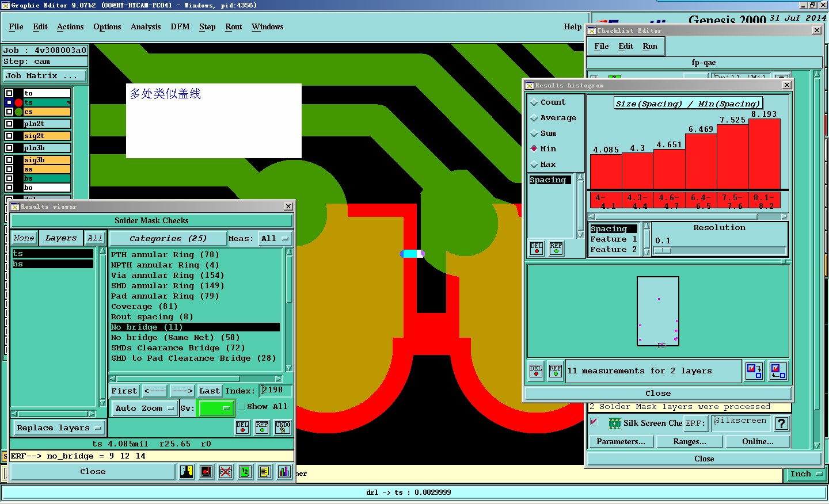
Task: Adjust the Resolution slider
Action: pos(663,250)
